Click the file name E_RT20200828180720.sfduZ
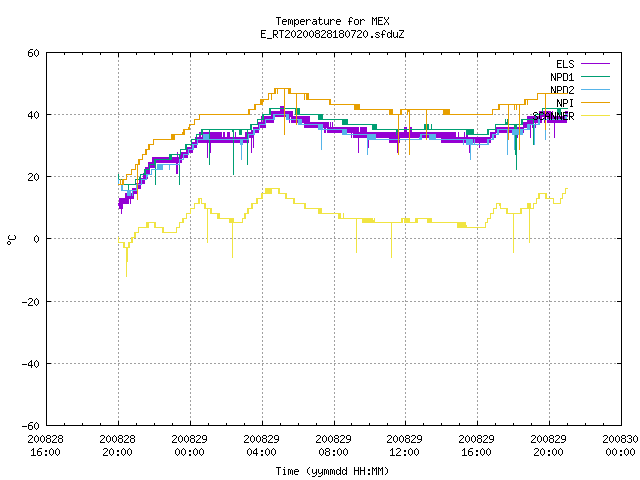 (x=332, y=34)
